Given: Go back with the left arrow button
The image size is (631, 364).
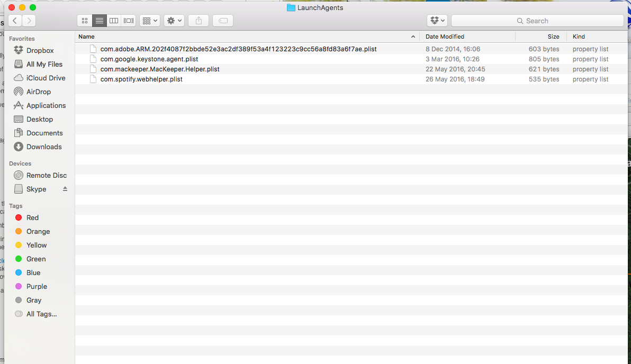Looking at the screenshot, I should point(15,21).
